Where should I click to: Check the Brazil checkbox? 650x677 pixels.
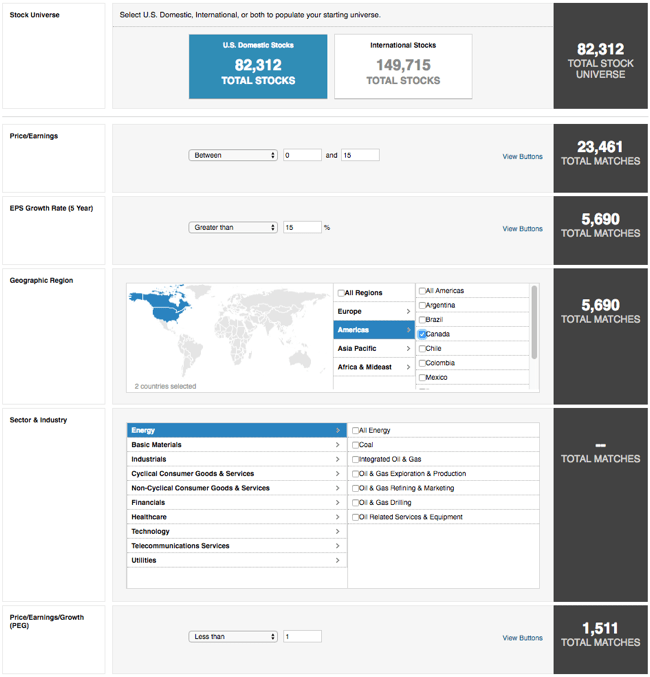(422, 320)
